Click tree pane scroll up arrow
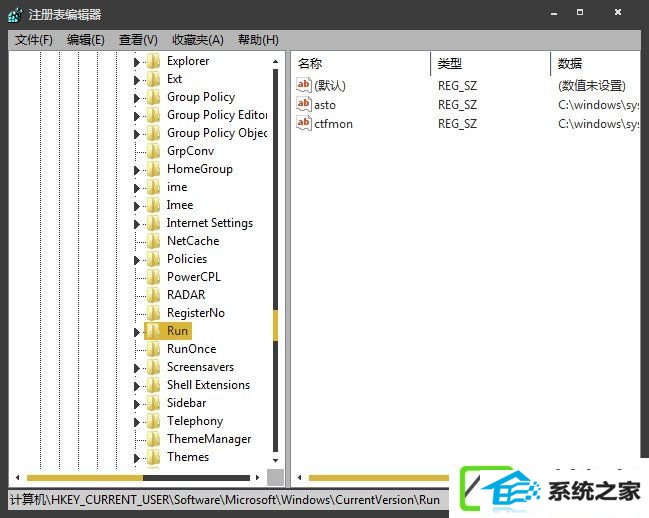 point(275,61)
